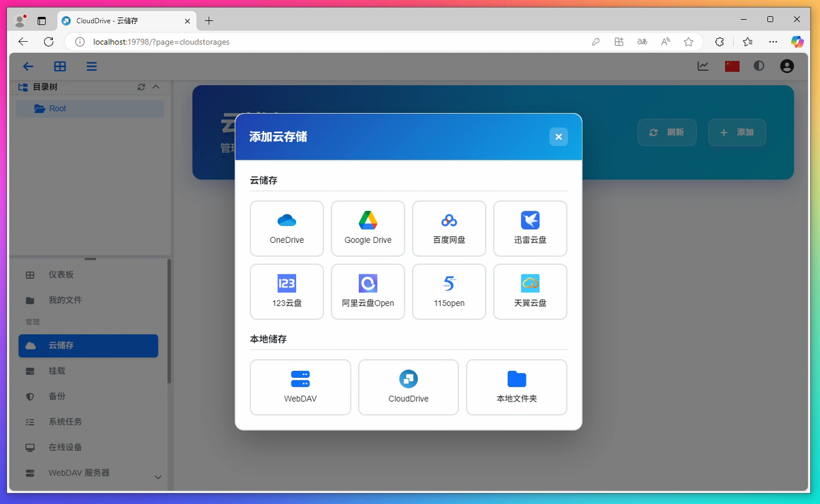Open the 挂载 sidebar section
The width and height of the screenshot is (820, 504).
(57, 371)
